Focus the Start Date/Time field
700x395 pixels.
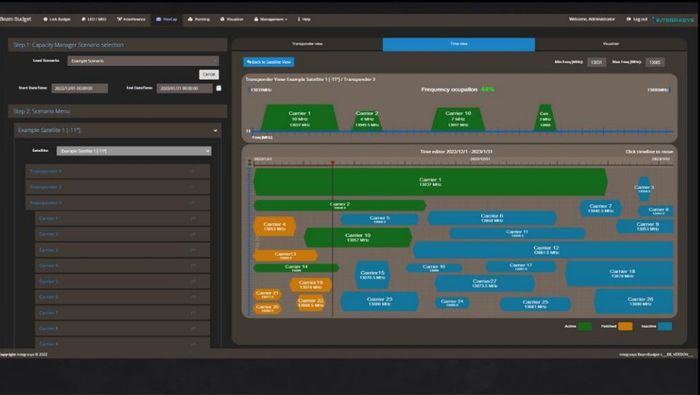tap(79, 88)
